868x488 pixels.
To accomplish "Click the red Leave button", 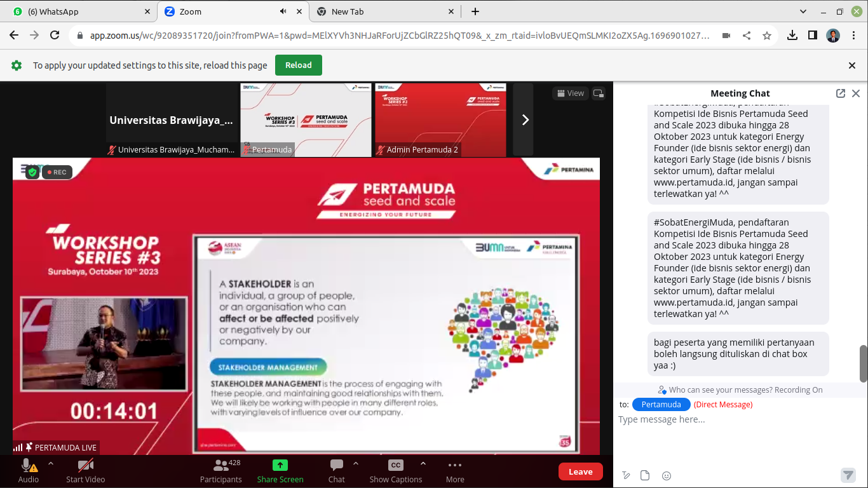I will (580, 471).
